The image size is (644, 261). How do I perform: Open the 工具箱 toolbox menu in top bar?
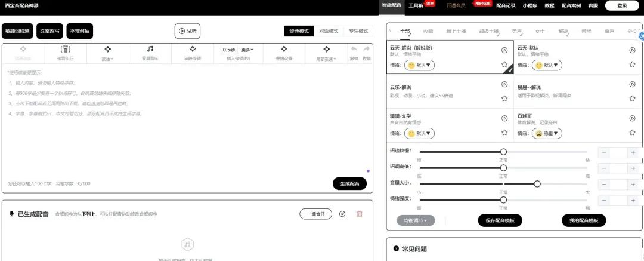point(416,6)
